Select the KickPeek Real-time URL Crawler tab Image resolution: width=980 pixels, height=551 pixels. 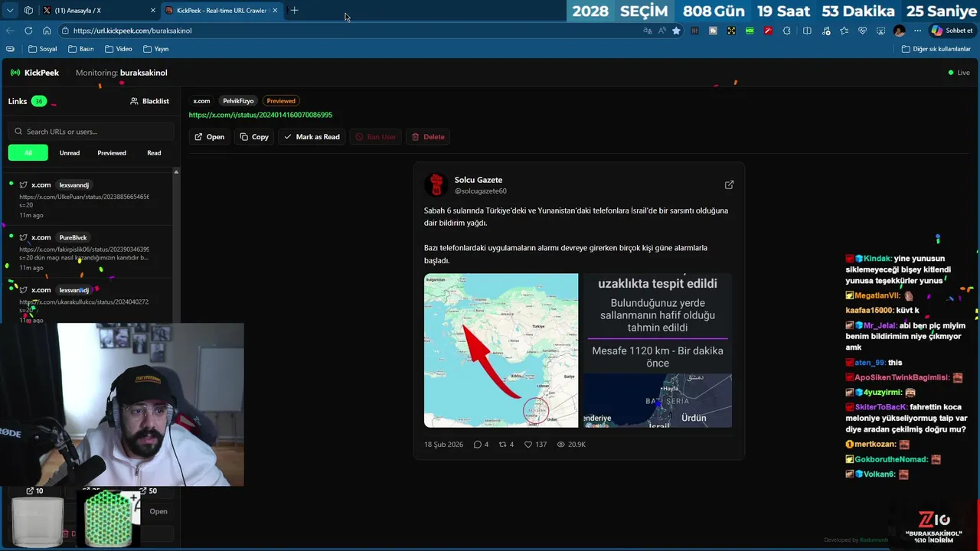pos(222,11)
